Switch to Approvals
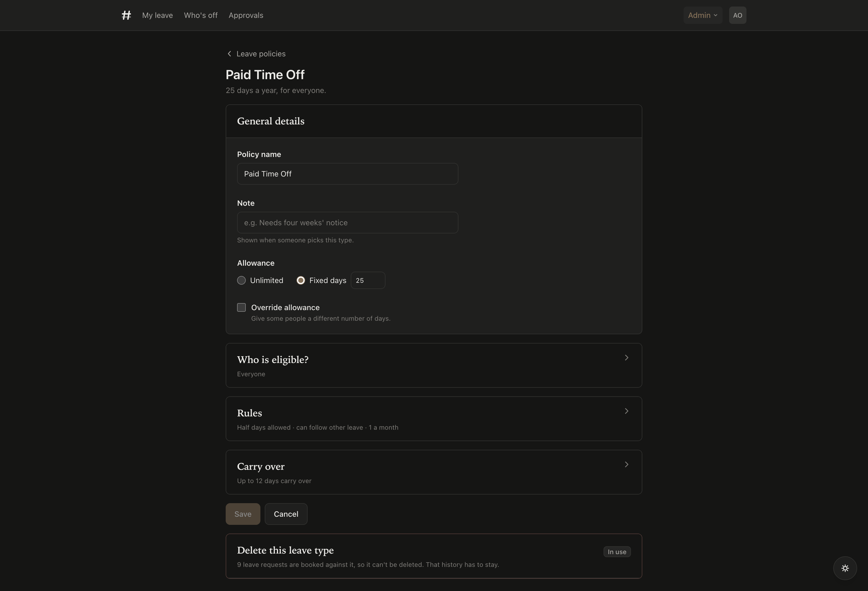 [246, 15]
